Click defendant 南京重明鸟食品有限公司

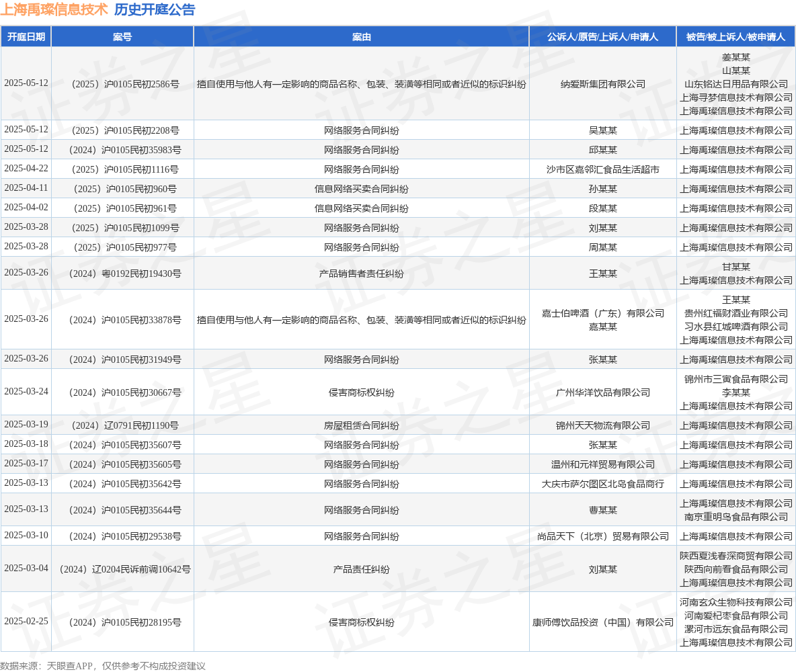(735, 517)
